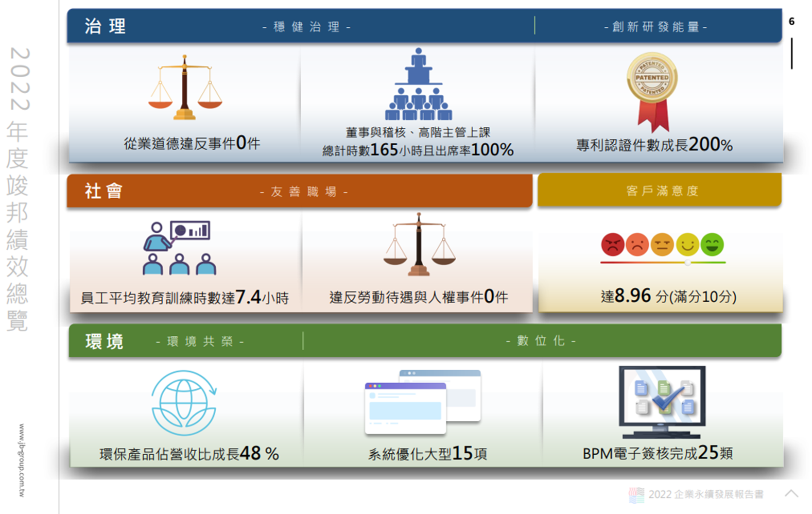The width and height of the screenshot is (812, 514).
Task: Select the 治理 blue section header
Action: pyautogui.click(x=105, y=26)
